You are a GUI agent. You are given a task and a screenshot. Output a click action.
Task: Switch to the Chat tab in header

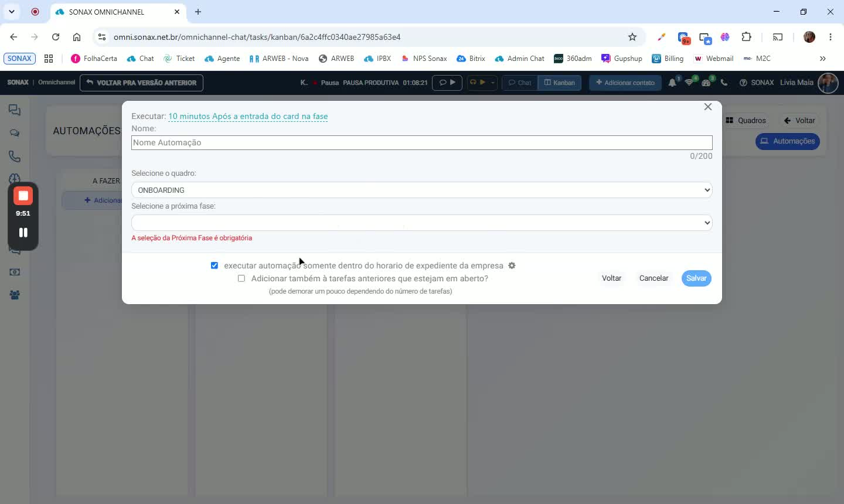pos(519,83)
